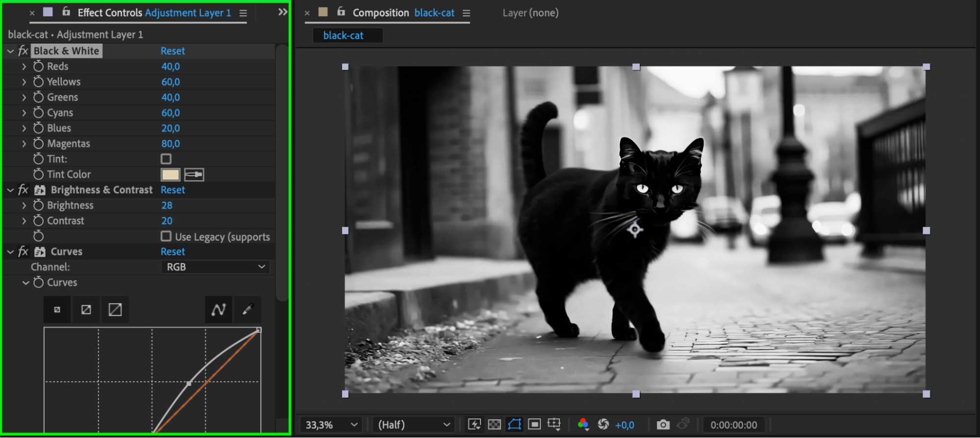Enable the Tint checkbox
Image resolution: width=980 pixels, height=438 pixels.
pos(166,159)
